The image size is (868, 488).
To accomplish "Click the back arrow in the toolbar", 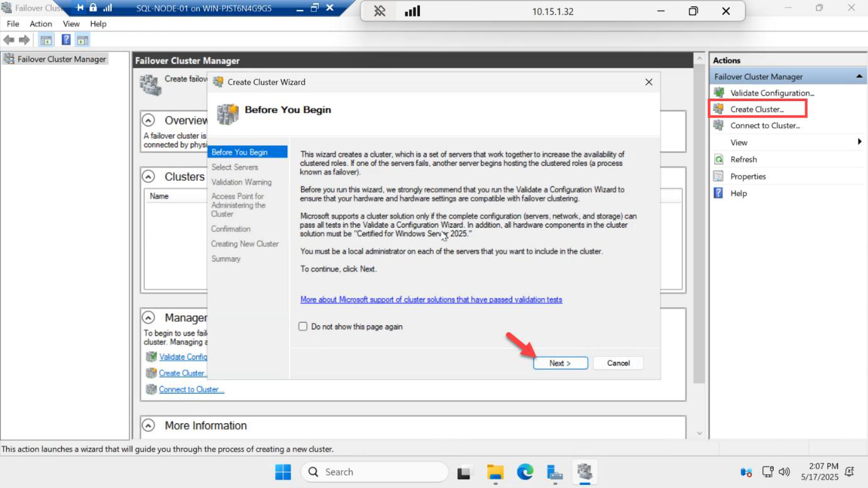I will 9,40.
